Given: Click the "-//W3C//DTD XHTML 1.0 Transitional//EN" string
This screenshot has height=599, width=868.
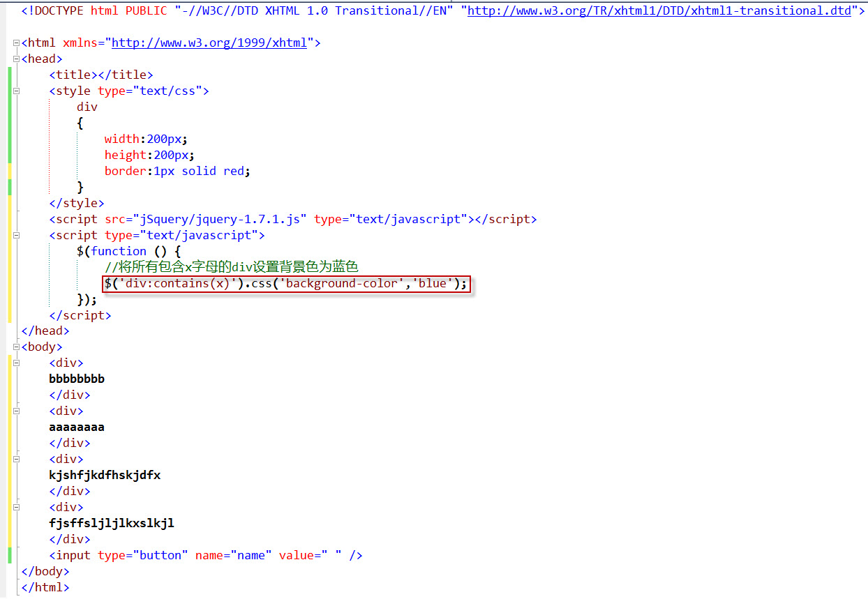Looking at the screenshot, I should (314, 10).
